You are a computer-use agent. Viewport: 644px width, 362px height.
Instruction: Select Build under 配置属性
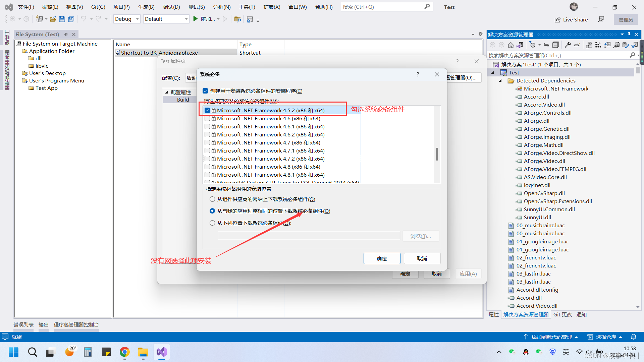pyautogui.click(x=183, y=100)
